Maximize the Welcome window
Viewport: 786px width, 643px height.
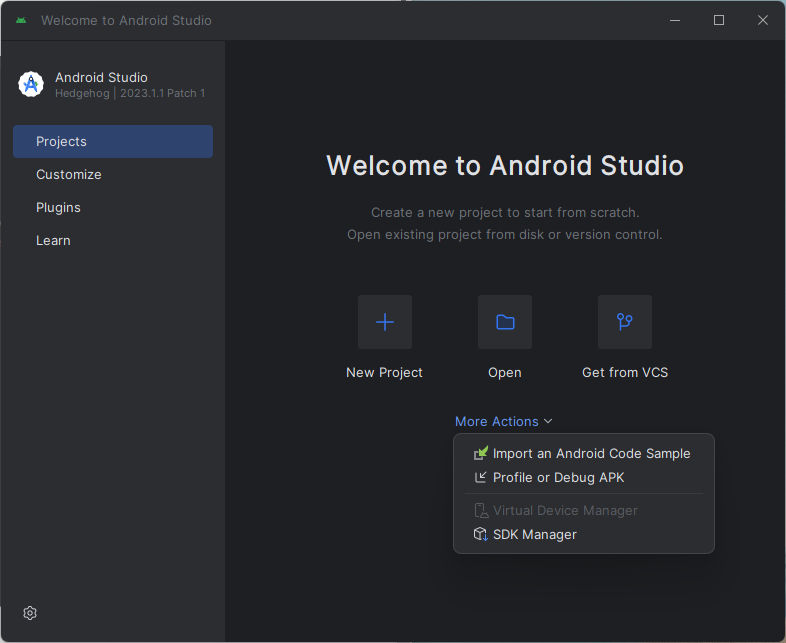(719, 20)
